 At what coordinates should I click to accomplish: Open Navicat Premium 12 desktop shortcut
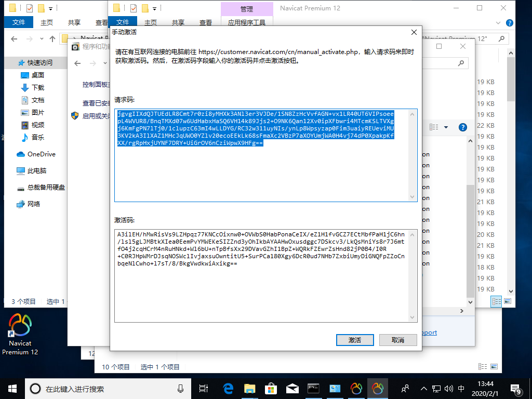pos(20,334)
